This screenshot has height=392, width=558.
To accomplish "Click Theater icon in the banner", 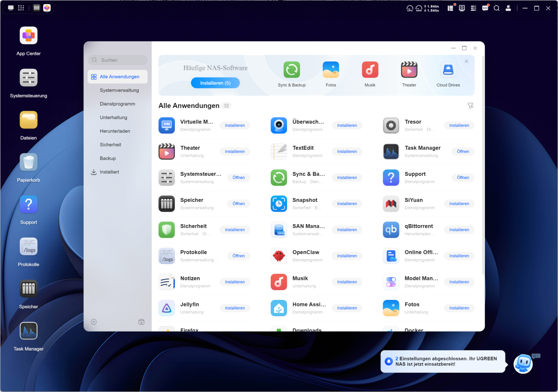I will coord(409,70).
